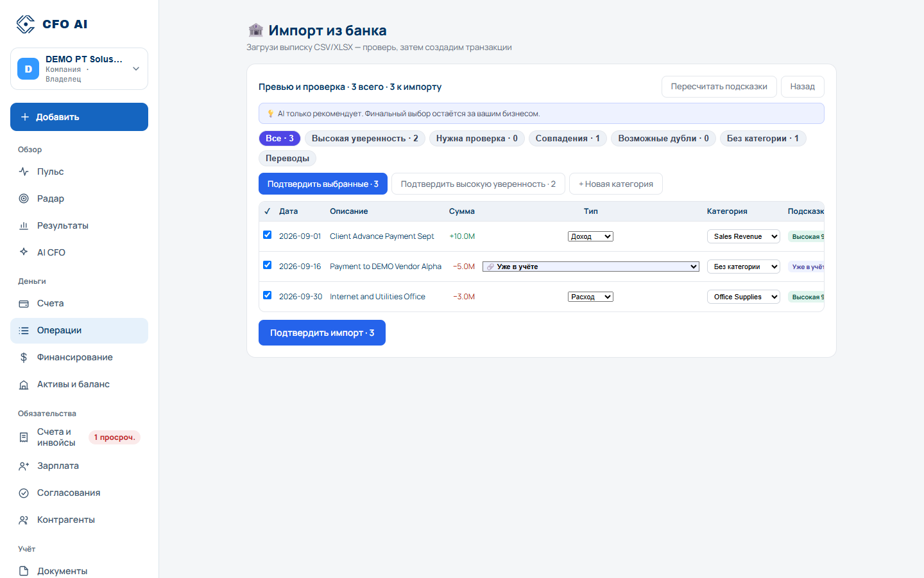Uncheck Client Advance Payment Sept row
Image resolution: width=924 pixels, height=578 pixels.
pos(268,235)
